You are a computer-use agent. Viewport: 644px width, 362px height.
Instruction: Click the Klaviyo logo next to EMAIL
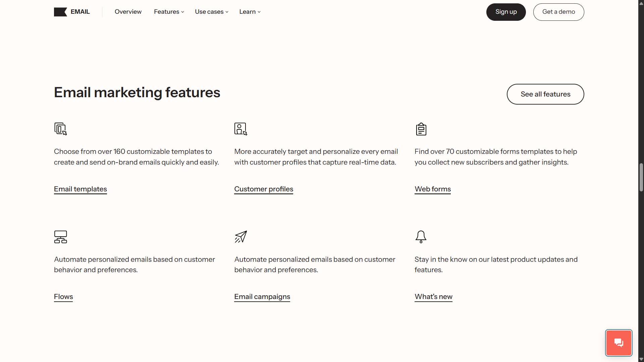coord(60,12)
